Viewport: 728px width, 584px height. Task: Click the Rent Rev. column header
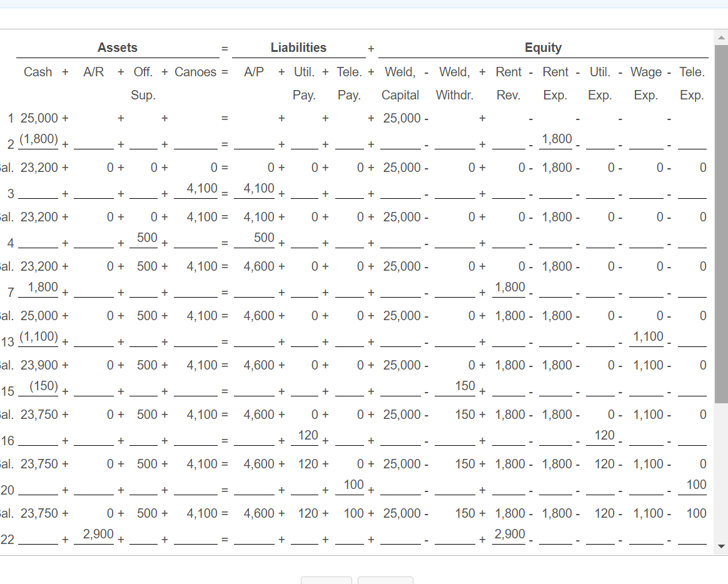[x=508, y=84]
